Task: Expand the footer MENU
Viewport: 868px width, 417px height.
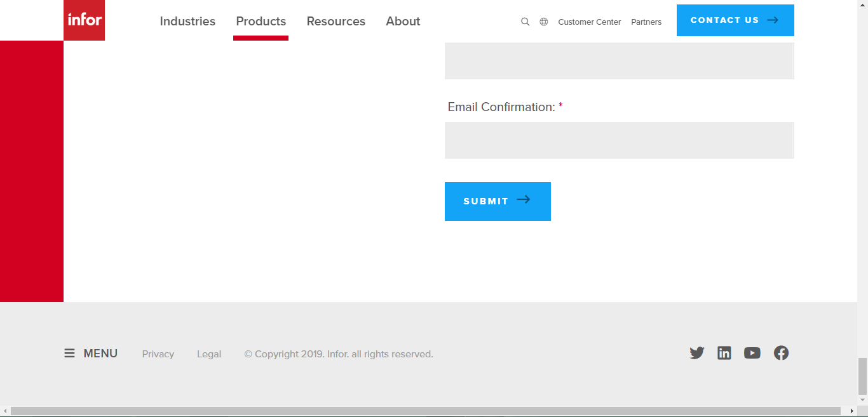Action: pyautogui.click(x=90, y=353)
